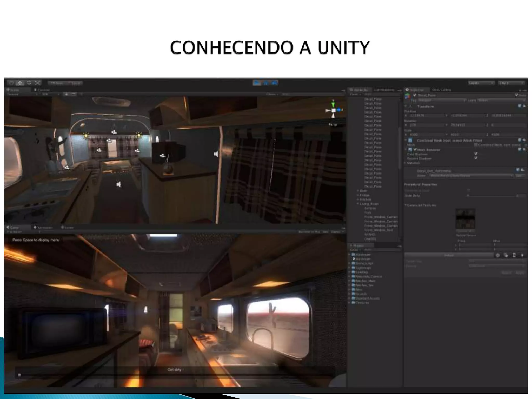Click the generated texture thumbnail
The width and height of the screenshot is (532, 399).
(465, 218)
